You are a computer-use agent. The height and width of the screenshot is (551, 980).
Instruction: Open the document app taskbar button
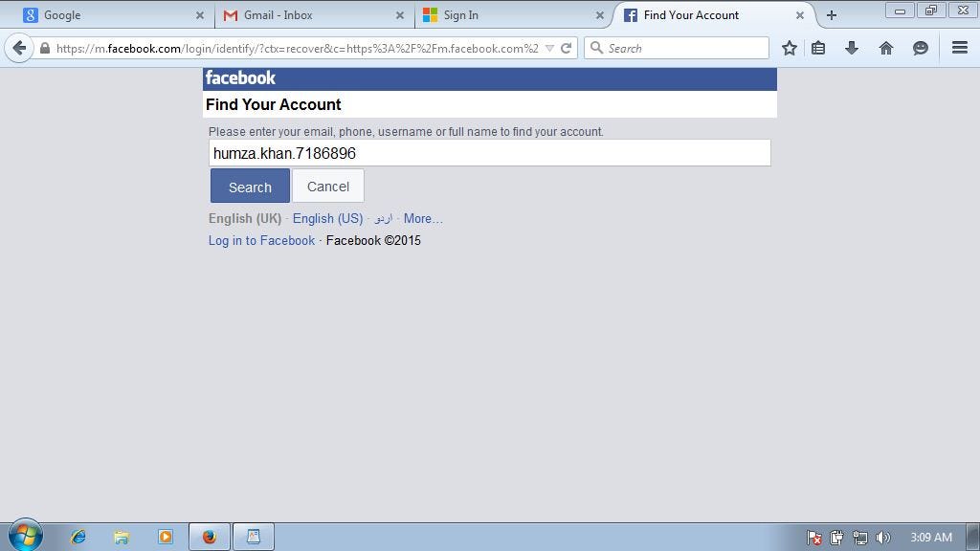tap(253, 537)
